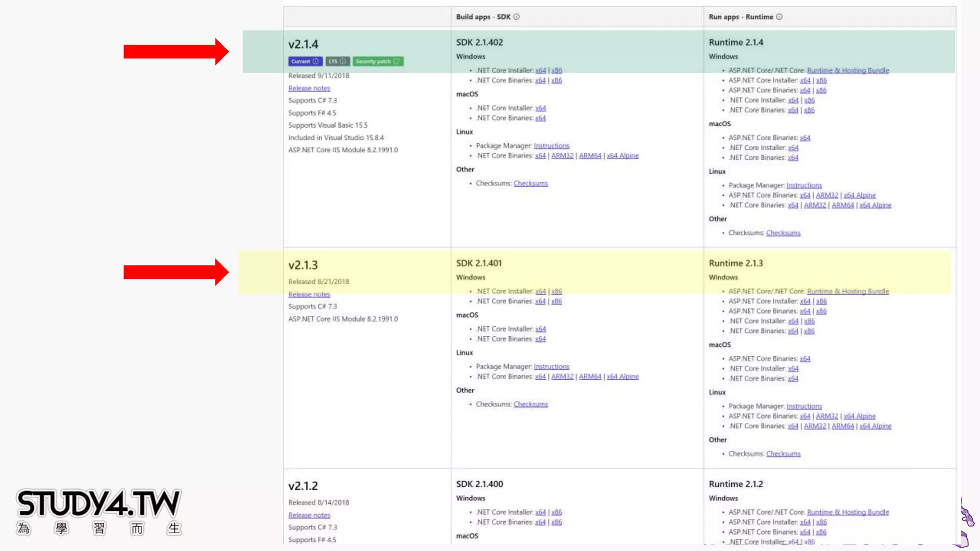
Task: Click info icon beside Build apps - SDK
Action: click(516, 17)
